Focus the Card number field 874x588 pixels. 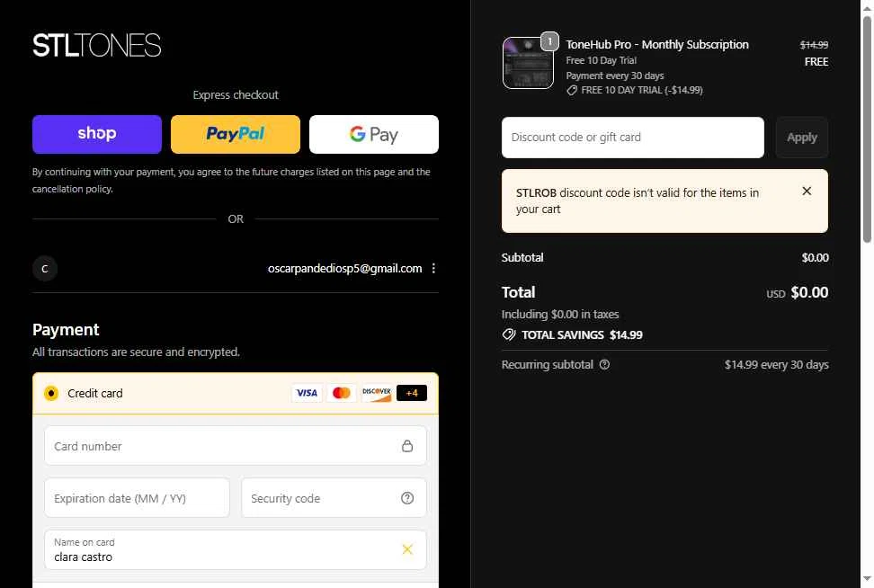236,446
